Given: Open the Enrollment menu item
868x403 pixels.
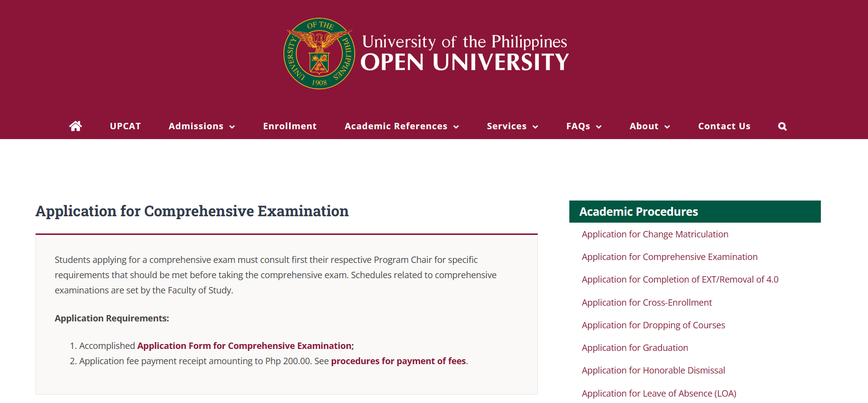Looking at the screenshot, I should (290, 126).
